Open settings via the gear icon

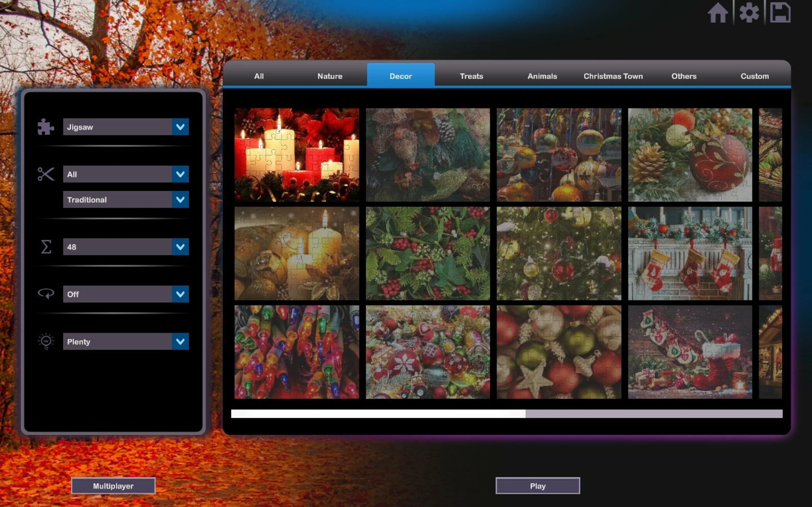tap(749, 13)
